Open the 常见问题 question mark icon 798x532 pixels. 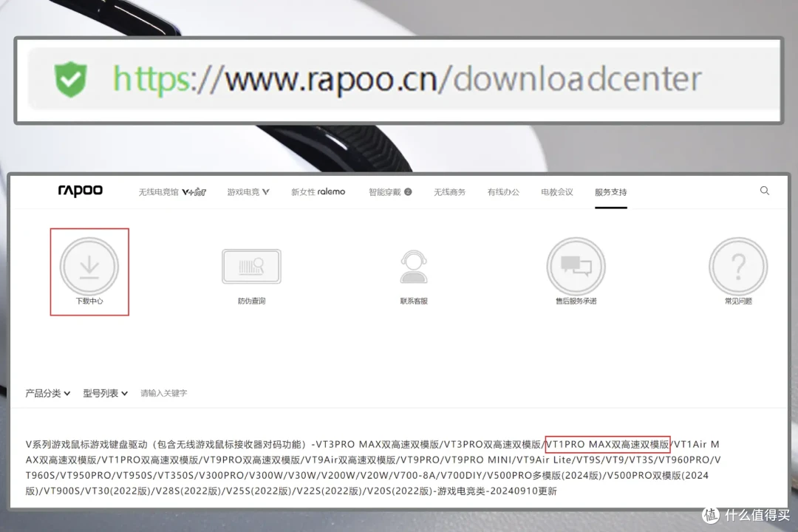(738, 266)
